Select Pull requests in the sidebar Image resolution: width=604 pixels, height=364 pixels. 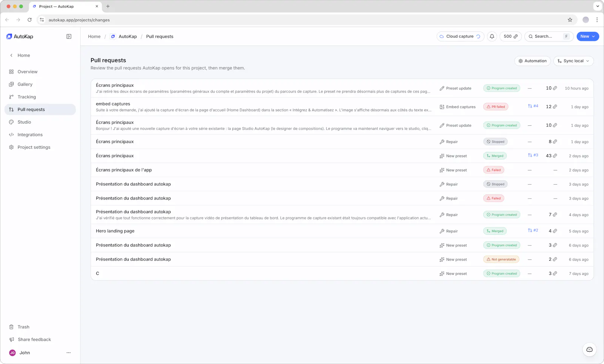click(40, 110)
